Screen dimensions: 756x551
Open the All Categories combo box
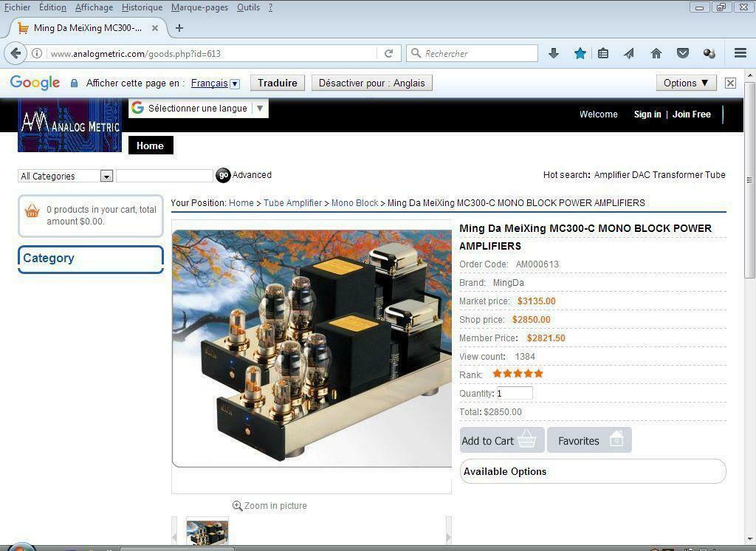66,176
